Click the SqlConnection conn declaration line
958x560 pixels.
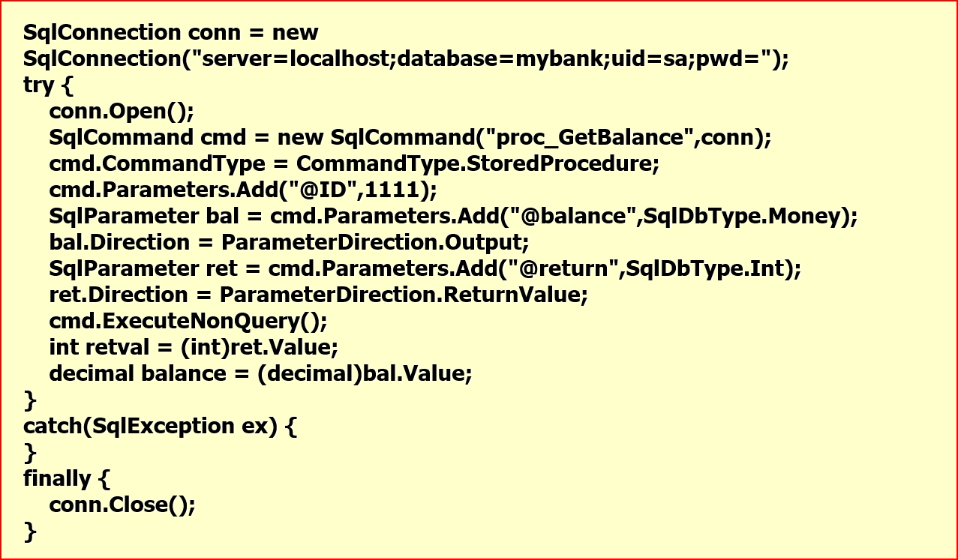point(171,33)
